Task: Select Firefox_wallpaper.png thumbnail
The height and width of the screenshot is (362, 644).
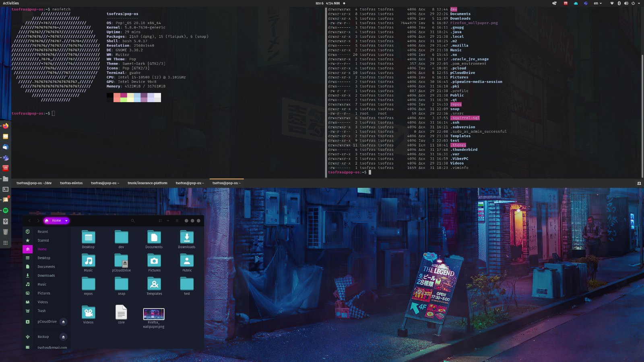Action: click(154, 314)
